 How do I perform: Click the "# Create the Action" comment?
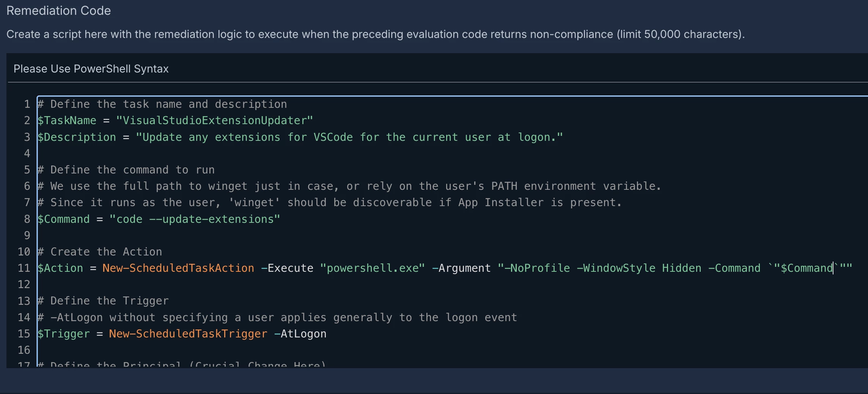[x=100, y=252]
